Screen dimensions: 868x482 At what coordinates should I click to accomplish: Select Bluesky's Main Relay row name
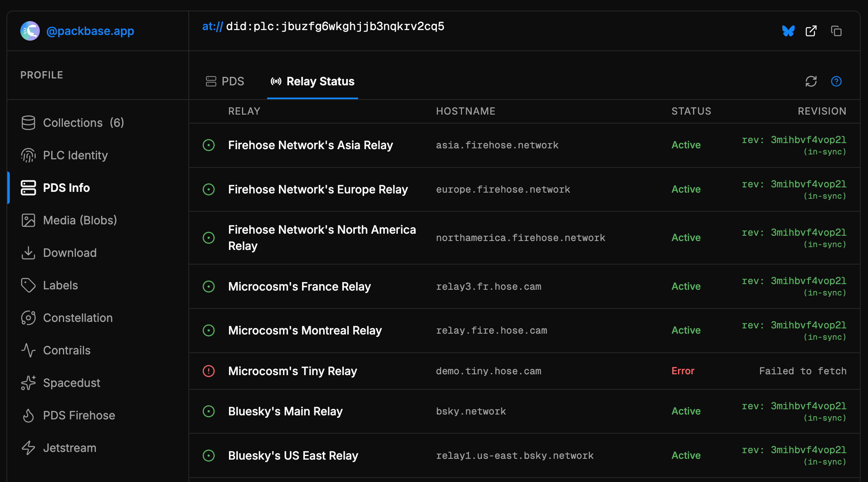coord(285,411)
